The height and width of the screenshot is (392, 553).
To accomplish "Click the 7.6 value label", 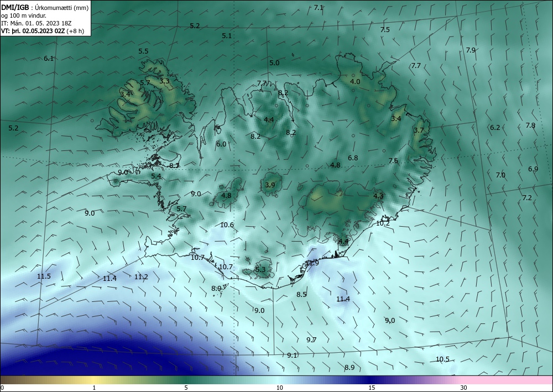I will (x=393, y=161).
